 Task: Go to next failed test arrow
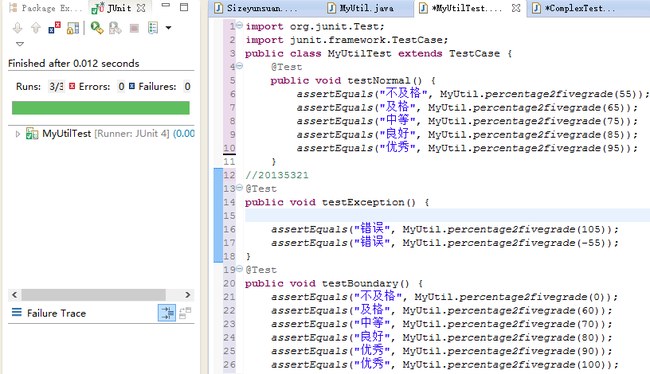pyautogui.click(x=17, y=28)
